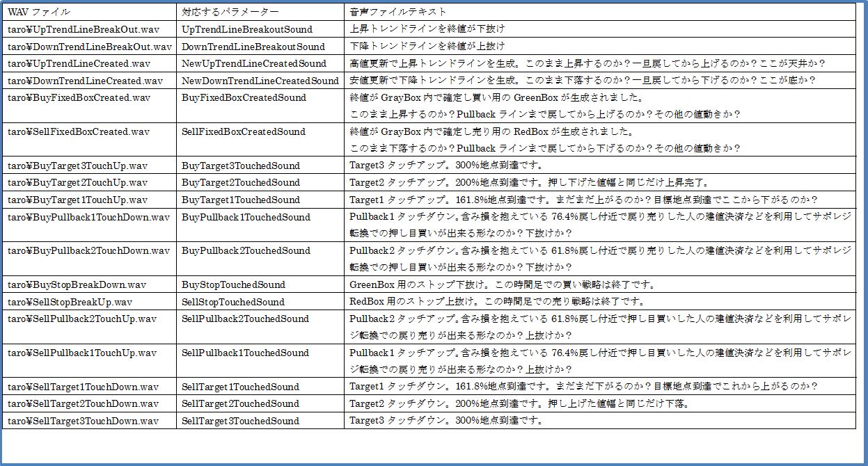Click 'Target3 タッチダウン。300%地点到達です。'
Viewport: 868px width, 466px height.
click(x=446, y=421)
